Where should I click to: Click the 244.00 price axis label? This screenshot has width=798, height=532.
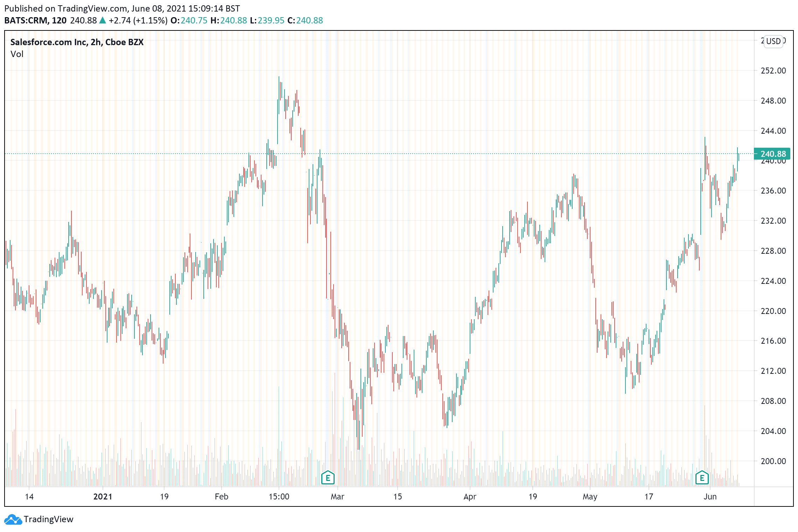coord(773,131)
